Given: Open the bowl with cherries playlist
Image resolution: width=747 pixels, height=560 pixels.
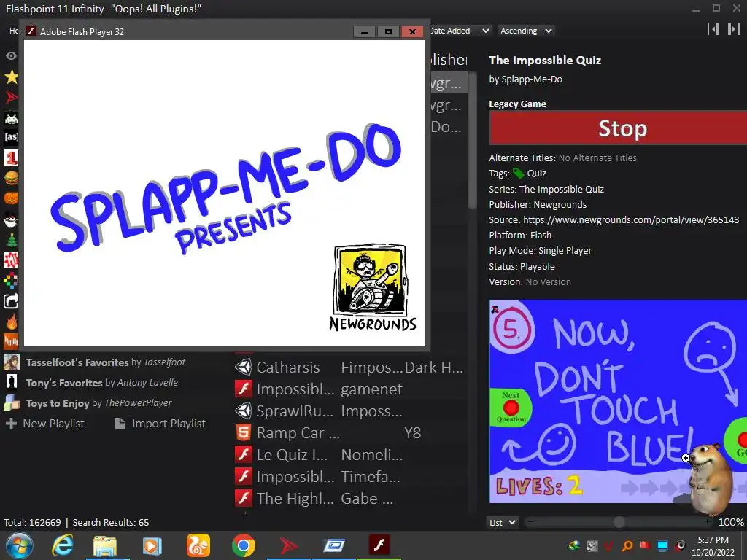Looking at the screenshot, I should 11,219.
